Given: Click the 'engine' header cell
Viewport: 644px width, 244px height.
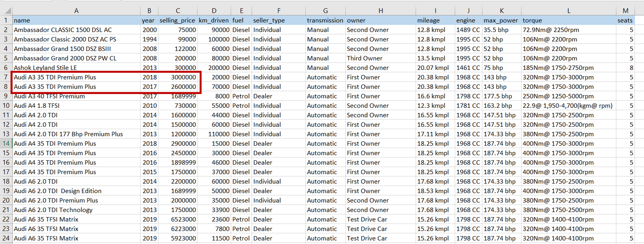Looking at the screenshot, I should coord(469,20).
